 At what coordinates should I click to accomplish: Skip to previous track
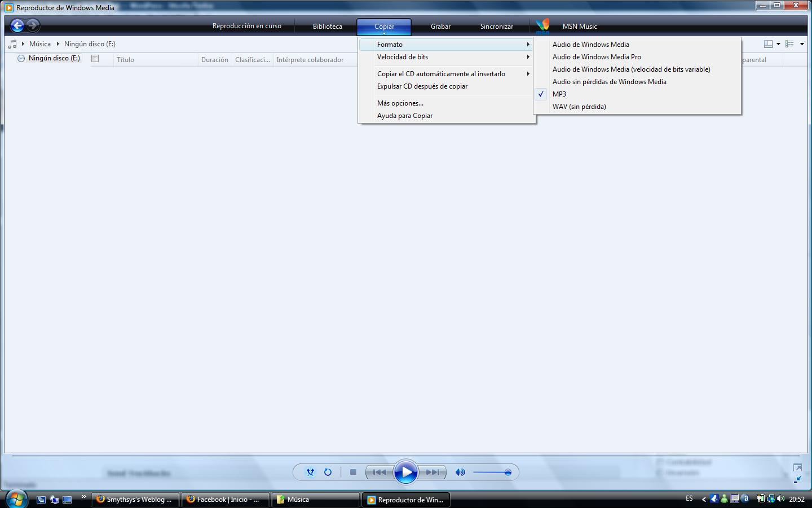pyautogui.click(x=379, y=472)
